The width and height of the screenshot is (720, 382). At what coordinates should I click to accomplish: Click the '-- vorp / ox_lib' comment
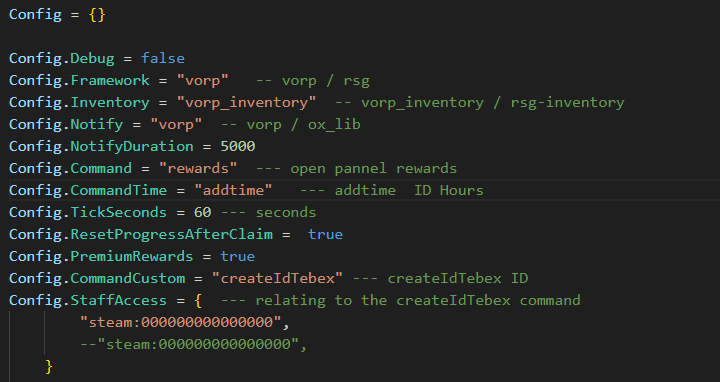tap(291, 124)
